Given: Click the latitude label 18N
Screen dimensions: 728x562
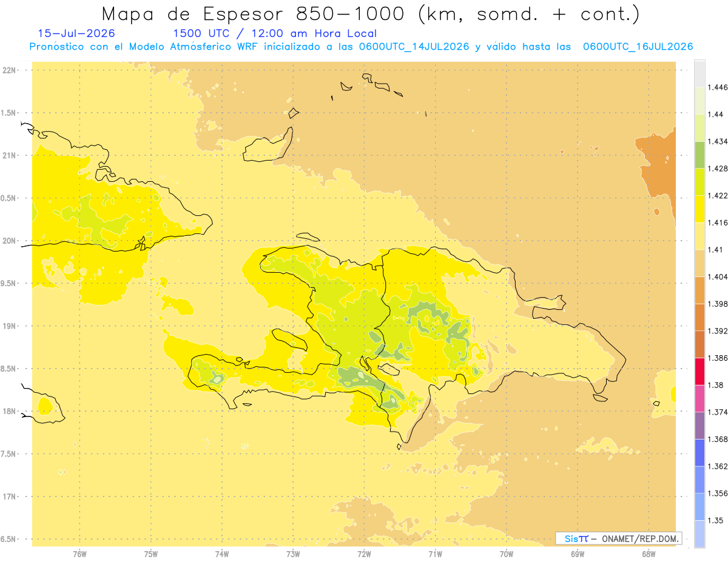Looking at the screenshot, I should pyautogui.click(x=10, y=411).
